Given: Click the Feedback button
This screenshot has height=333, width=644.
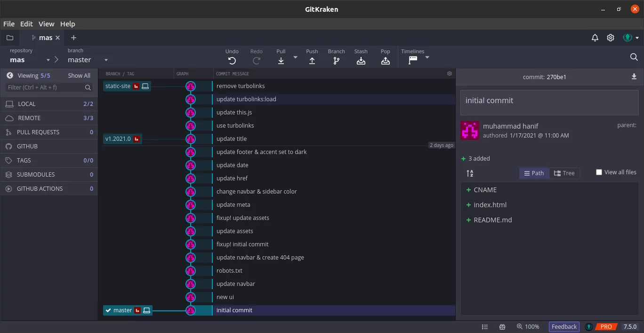Looking at the screenshot, I should pos(564,327).
